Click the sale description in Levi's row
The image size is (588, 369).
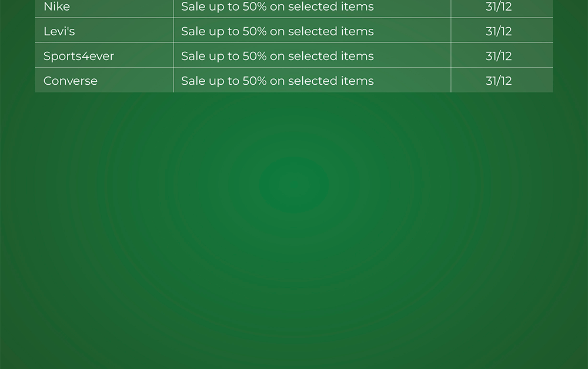coord(277,31)
